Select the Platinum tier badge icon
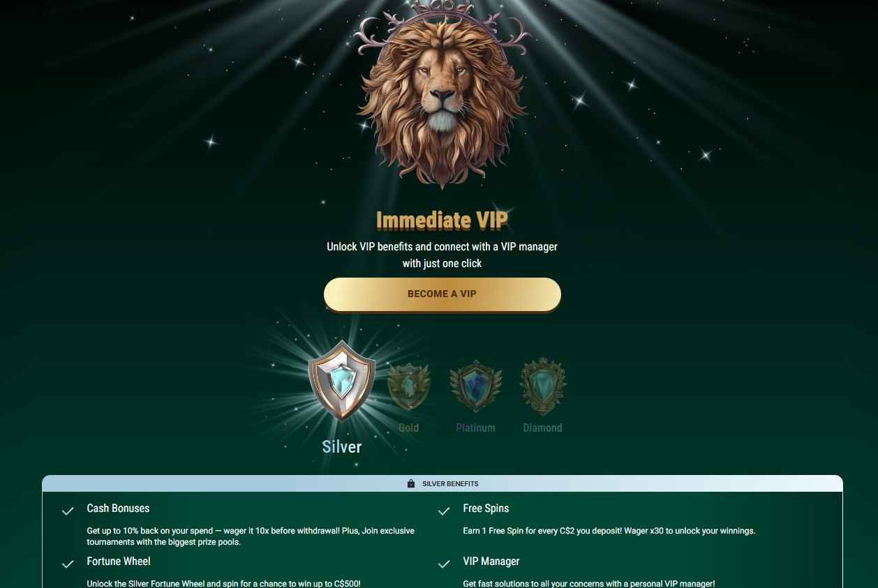878x588 pixels. [475, 386]
